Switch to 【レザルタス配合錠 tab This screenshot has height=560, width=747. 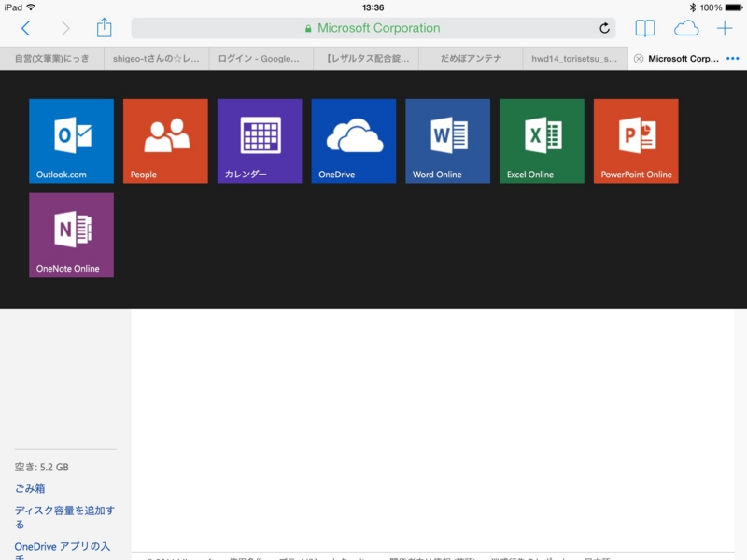coord(366,59)
